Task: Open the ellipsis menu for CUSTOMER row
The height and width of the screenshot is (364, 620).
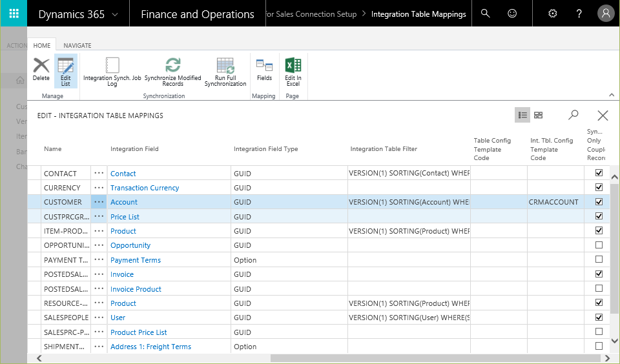Action: (99, 201)
